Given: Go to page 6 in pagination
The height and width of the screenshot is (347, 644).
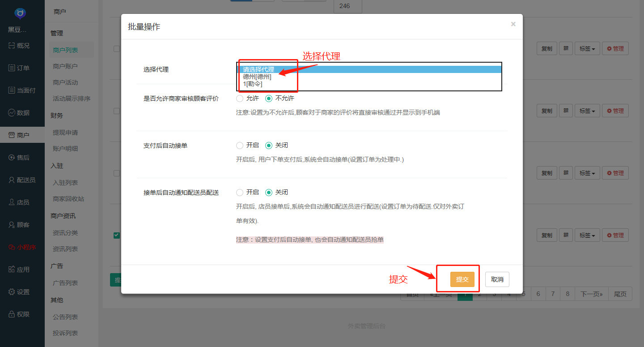Looking at the screenshot, I should [538, 294].
